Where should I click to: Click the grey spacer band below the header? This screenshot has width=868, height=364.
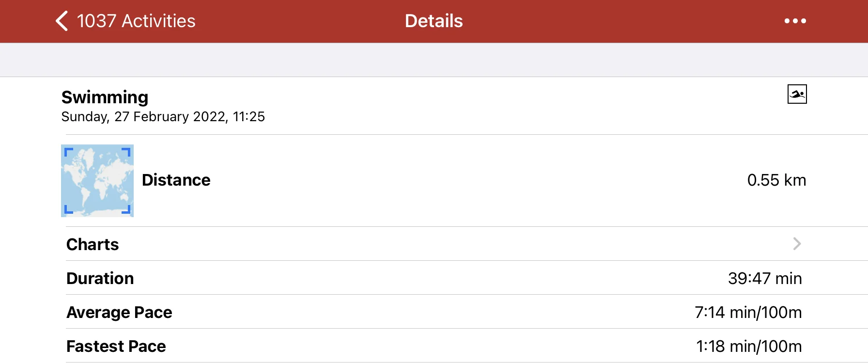(434, 60)
